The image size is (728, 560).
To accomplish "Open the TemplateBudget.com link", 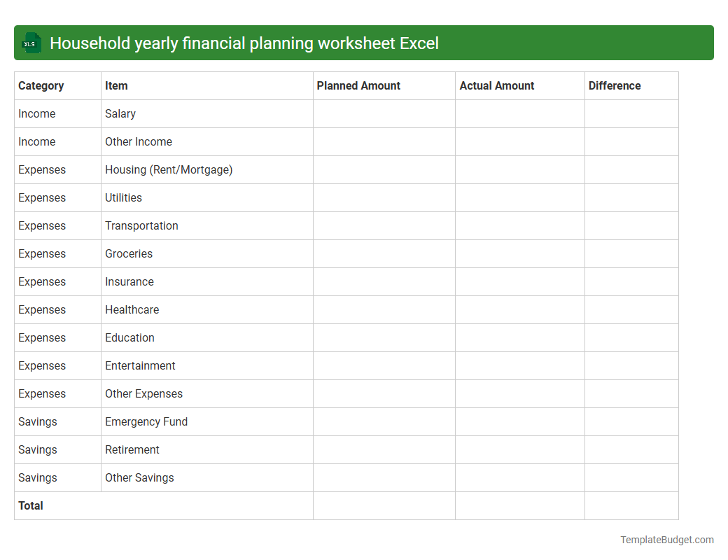I will coord(666,540).
